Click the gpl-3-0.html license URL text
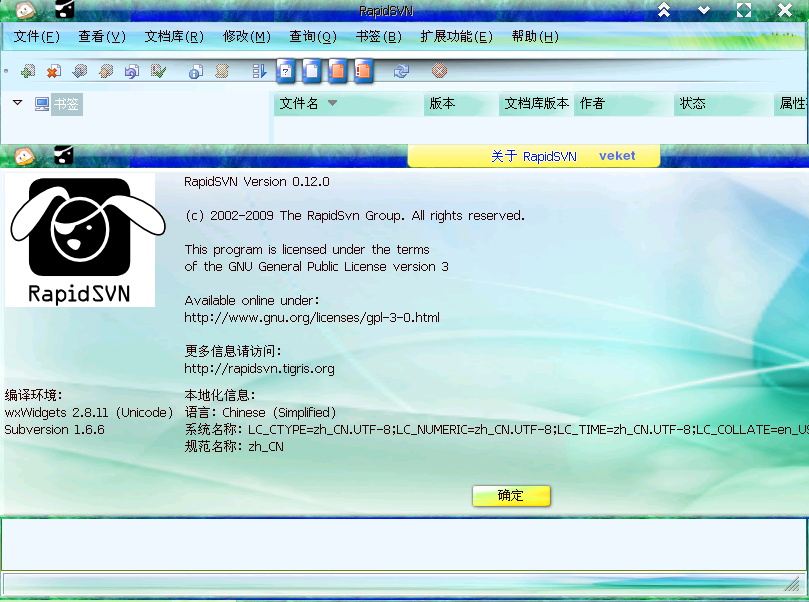The height and width of the screenshot is (602, 809). pyautogui.click(x=312, y=318)
